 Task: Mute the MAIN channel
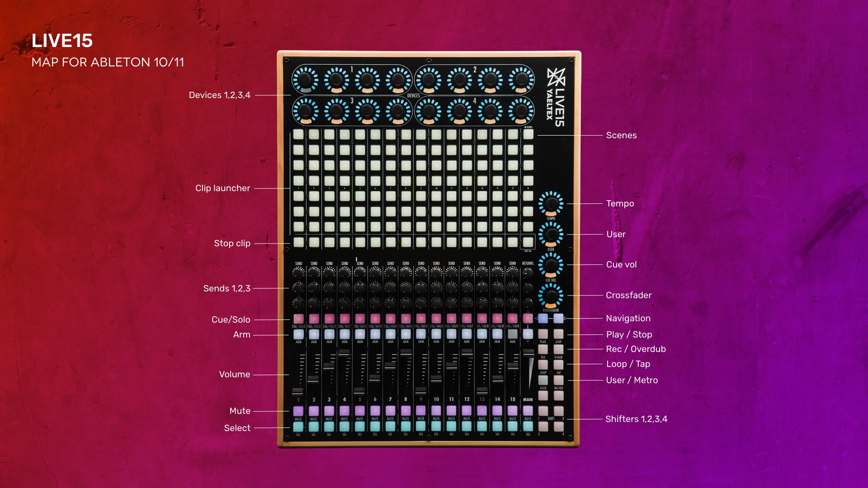528,411
